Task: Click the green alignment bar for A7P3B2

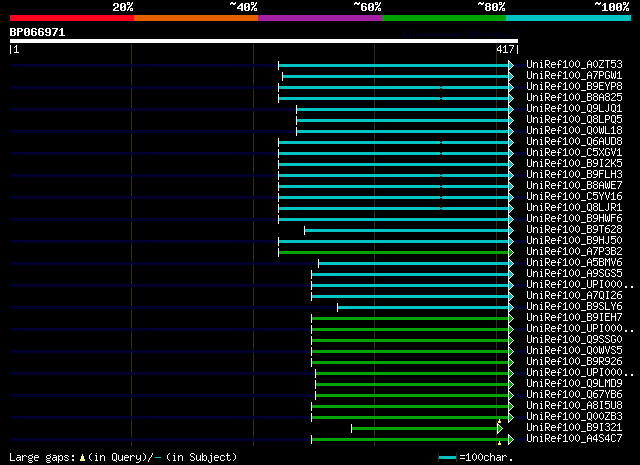Action: [x=393, y=253]
